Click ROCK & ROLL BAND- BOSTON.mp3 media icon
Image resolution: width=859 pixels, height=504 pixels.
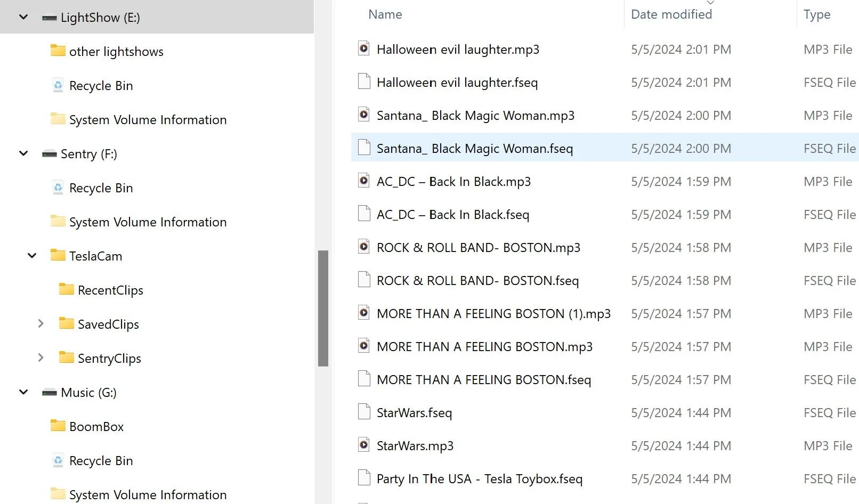364,247
